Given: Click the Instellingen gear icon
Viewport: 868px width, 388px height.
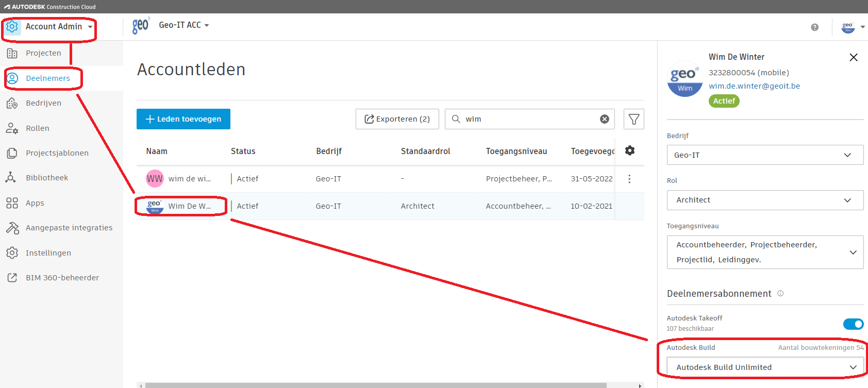Looking at the screenshot, I should pyautogui.click(x=12, y=253).
